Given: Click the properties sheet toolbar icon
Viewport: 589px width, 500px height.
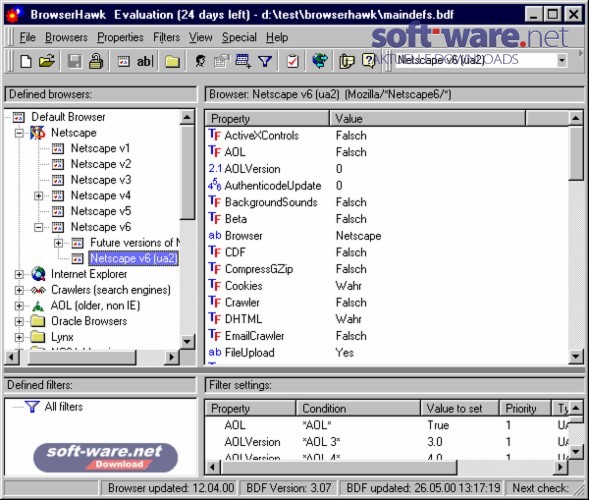Looking at the screenshot, I should [x=221, y=61].
